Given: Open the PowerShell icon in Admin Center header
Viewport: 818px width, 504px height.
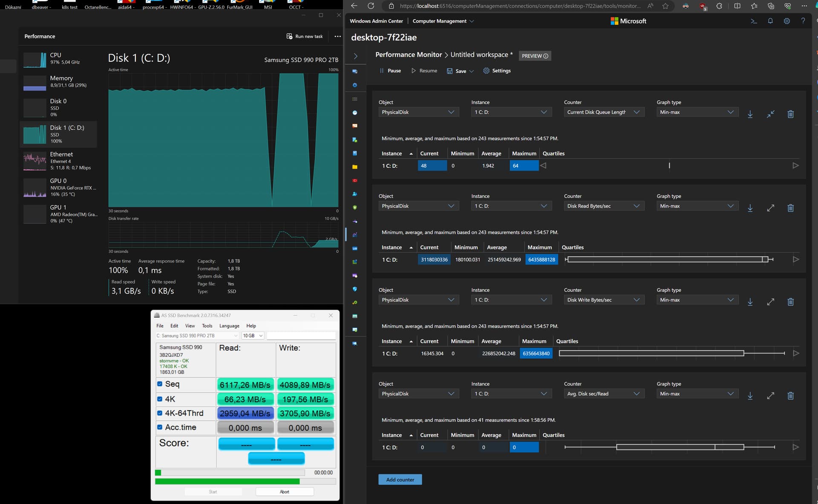Looking at the screenshot, I should tap(754, 21).
